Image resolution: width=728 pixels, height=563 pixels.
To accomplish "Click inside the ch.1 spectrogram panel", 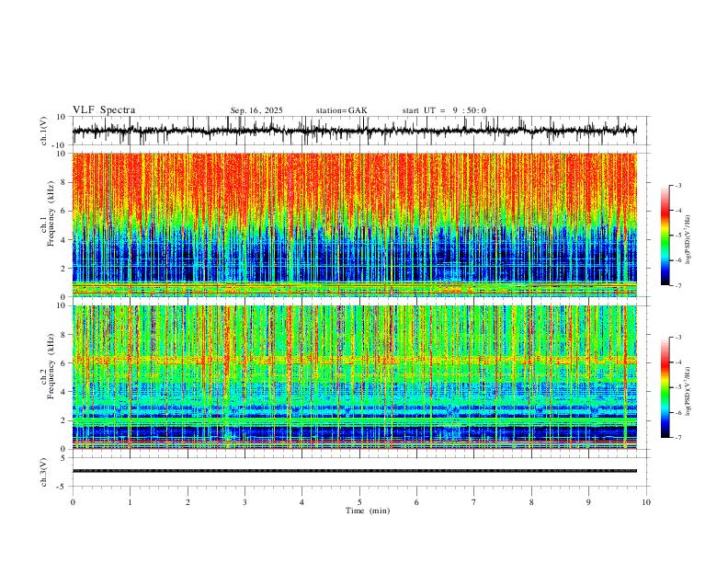I will pos(355,224).
